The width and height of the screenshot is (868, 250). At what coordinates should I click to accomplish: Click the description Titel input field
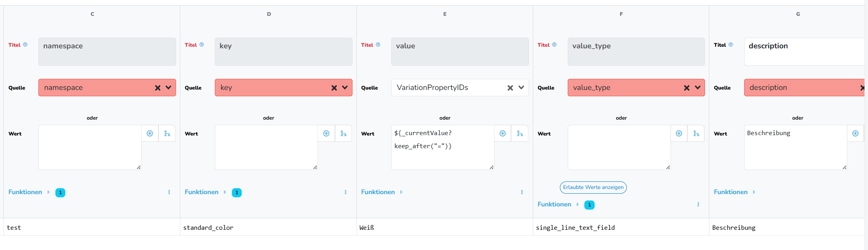803,52
